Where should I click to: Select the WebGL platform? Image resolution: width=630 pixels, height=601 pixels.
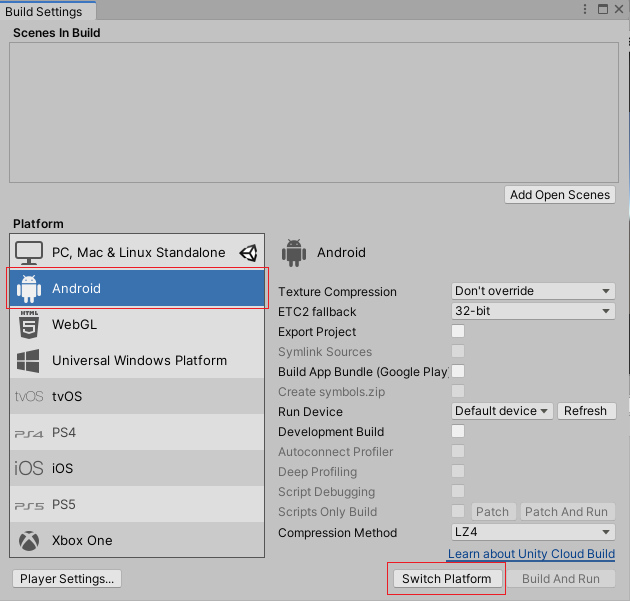[137, 325]
